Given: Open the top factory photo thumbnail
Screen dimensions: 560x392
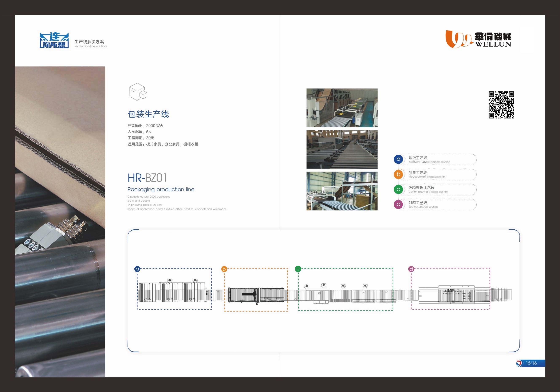Looking at the screenshot, I should [x=342, y=108].
